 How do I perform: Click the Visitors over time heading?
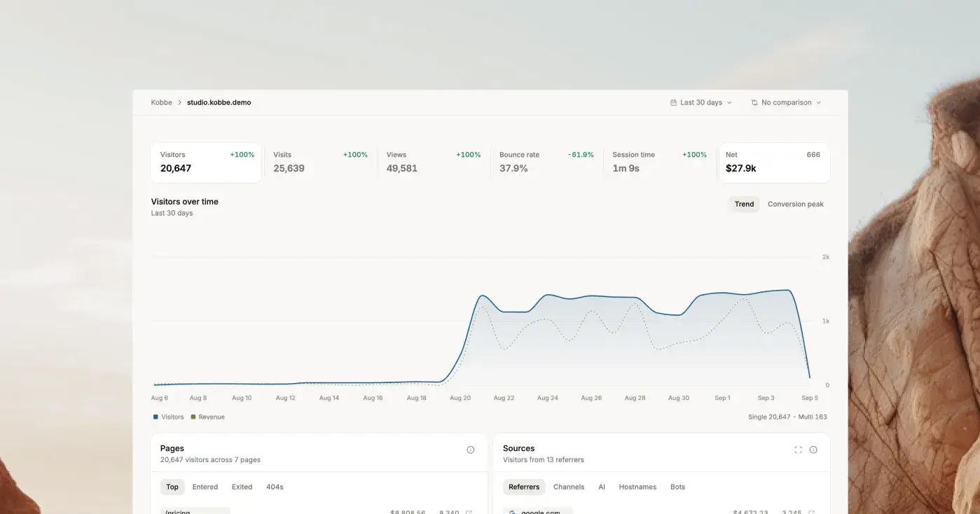[185, 202]
